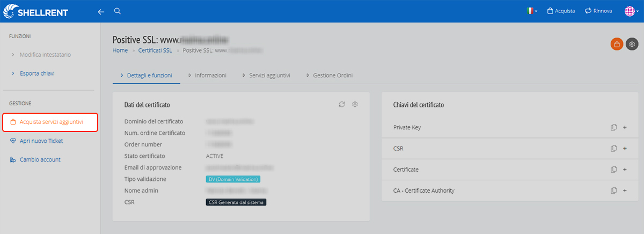Click the refresh icon in Dati del certificato
The width and height of the screenshot is (644, 234).
pos(342,104)
